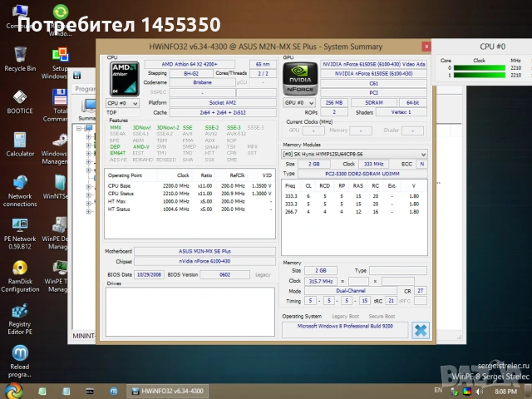Open the CPU #0 selector dropdown
532x399 pixels.
pyautogui.click(x=124, y=103)
